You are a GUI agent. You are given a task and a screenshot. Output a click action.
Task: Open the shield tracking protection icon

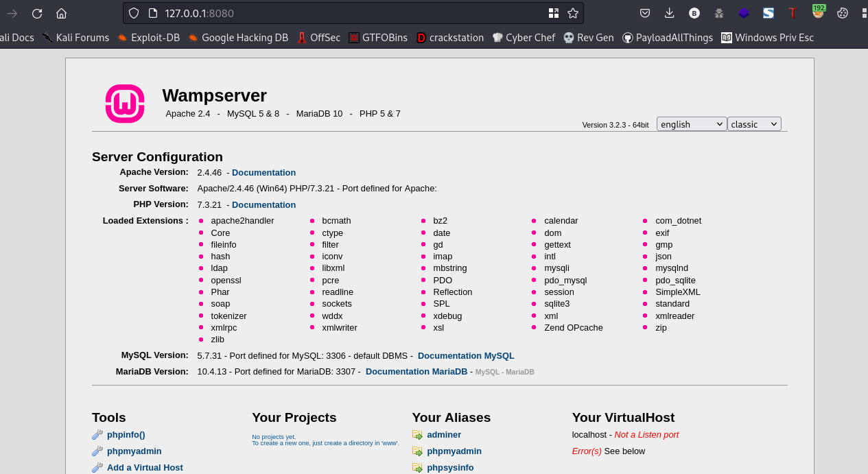tap(134, 13)
